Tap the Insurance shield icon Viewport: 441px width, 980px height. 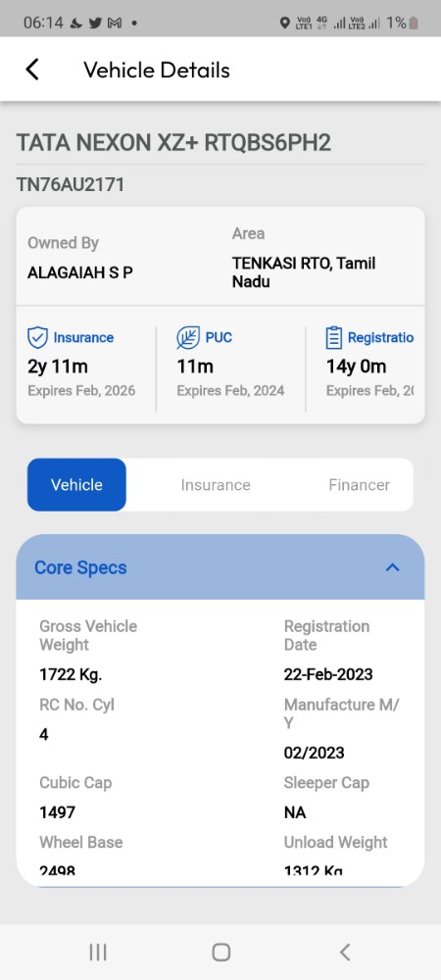[x=37, y=337]
